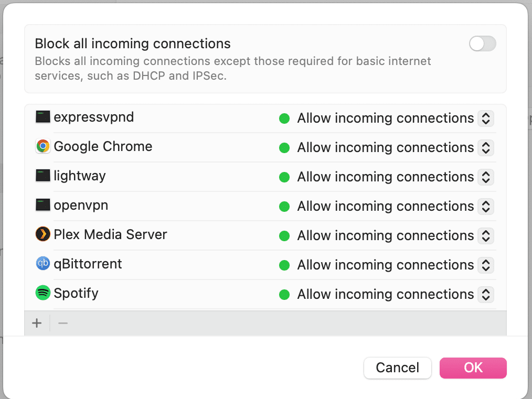Open connection dropdown for Plex Media Server

485,235
